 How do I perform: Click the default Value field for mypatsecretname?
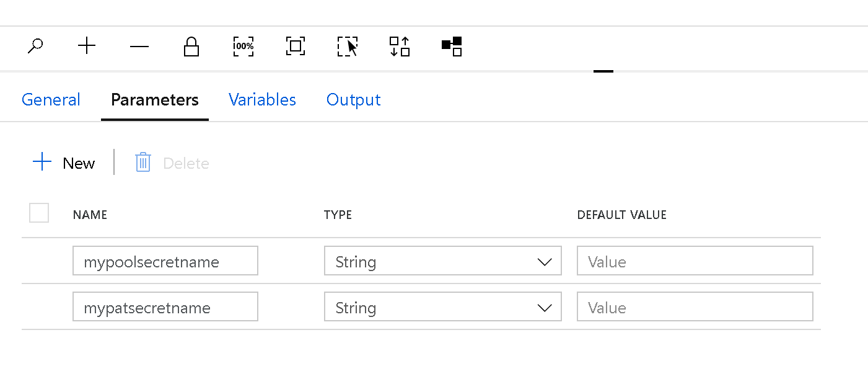695,306
